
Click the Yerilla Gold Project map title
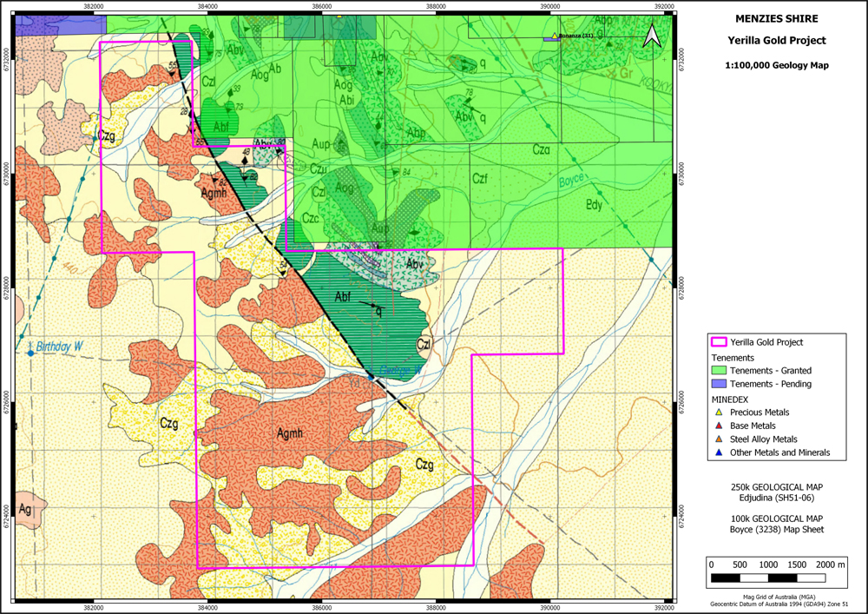point(777,41)
